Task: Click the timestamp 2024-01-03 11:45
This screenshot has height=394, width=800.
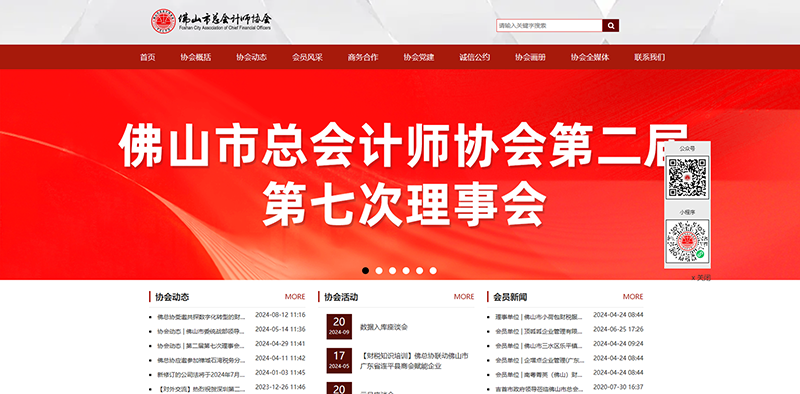Action: [280, 373]
